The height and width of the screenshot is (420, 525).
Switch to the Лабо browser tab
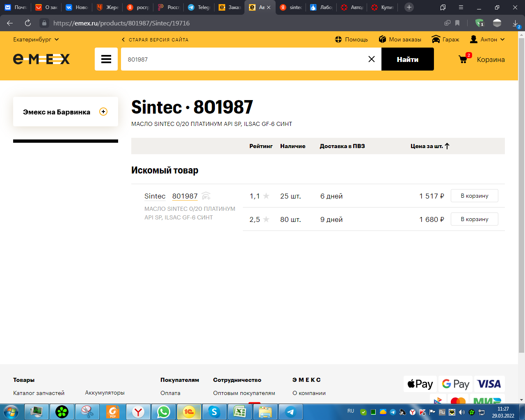click(322, 7)
